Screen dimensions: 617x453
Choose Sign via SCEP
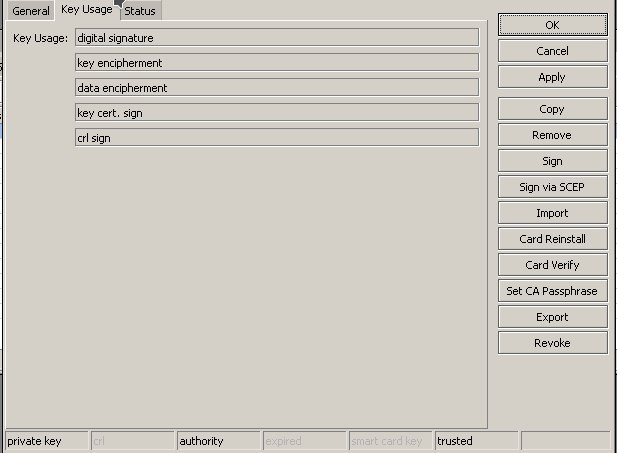[552, 187]
